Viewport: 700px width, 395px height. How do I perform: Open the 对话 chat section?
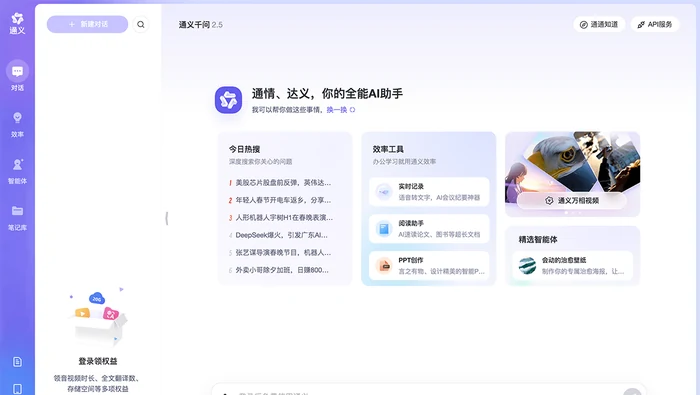click(17, 76)
